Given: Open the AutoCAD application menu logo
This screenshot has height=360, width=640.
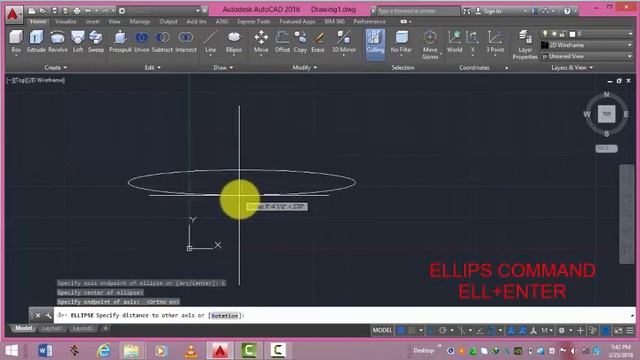Looking at the screenshot, I should click(x=13, y=14).
